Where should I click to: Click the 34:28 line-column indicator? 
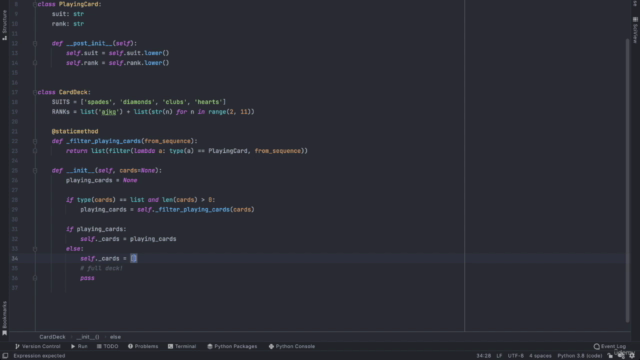click(483, 356)
